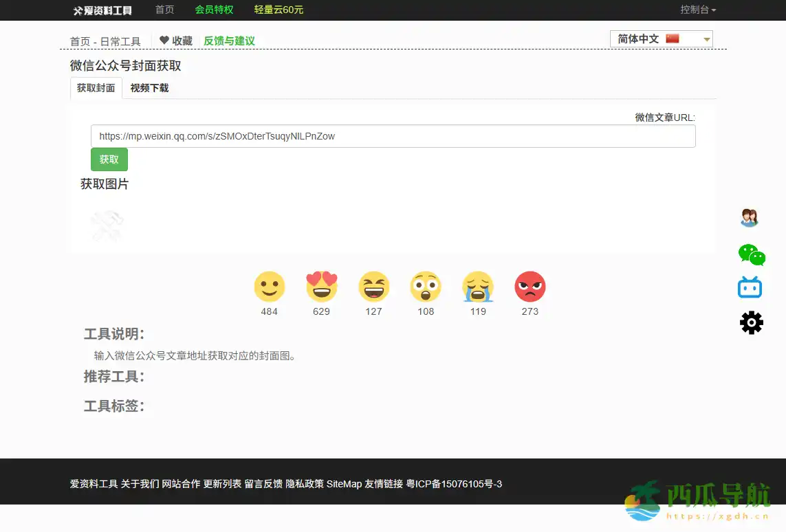This screenshot has width=786, height=532.
Task: Click the blue Bilibili TV icon
Action: tap(750, 287)
